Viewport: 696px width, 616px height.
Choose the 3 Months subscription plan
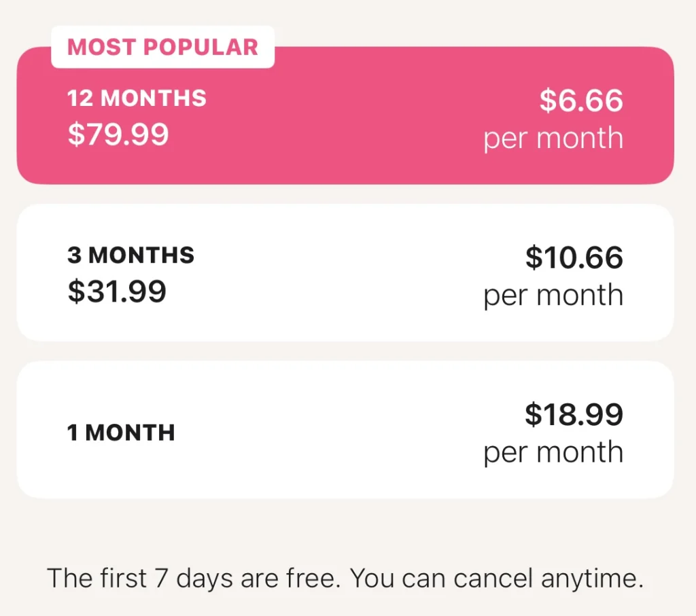(x=345, y=272)
